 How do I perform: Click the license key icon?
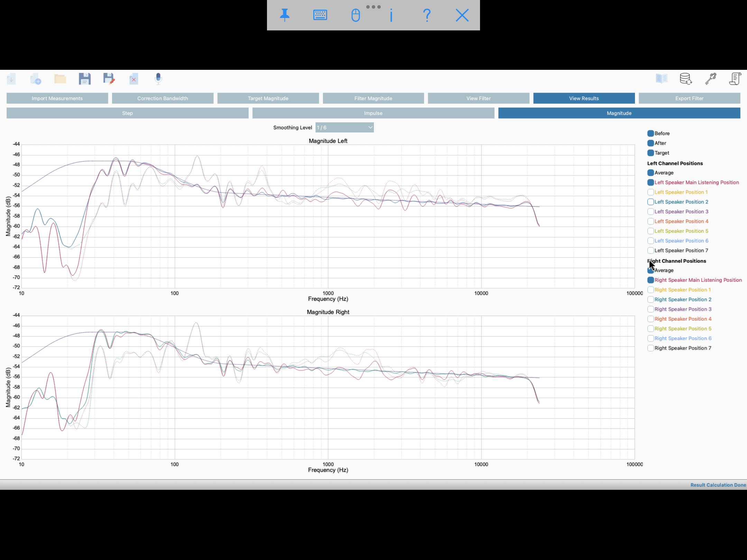click(711, 79)
